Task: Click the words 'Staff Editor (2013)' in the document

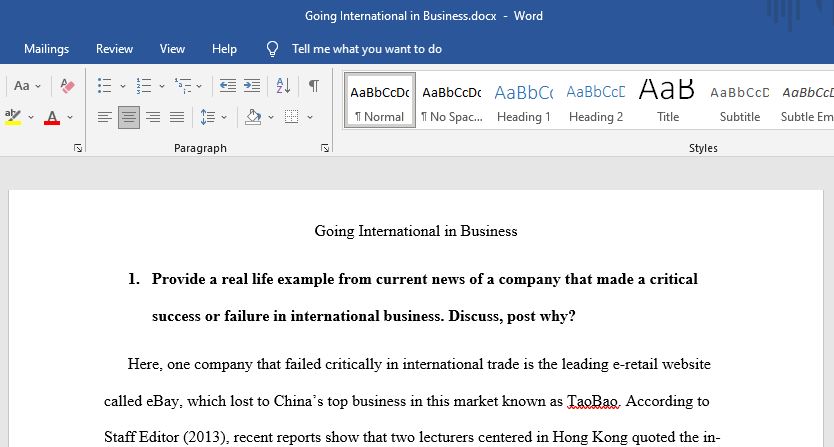Action: coord(166,437)
